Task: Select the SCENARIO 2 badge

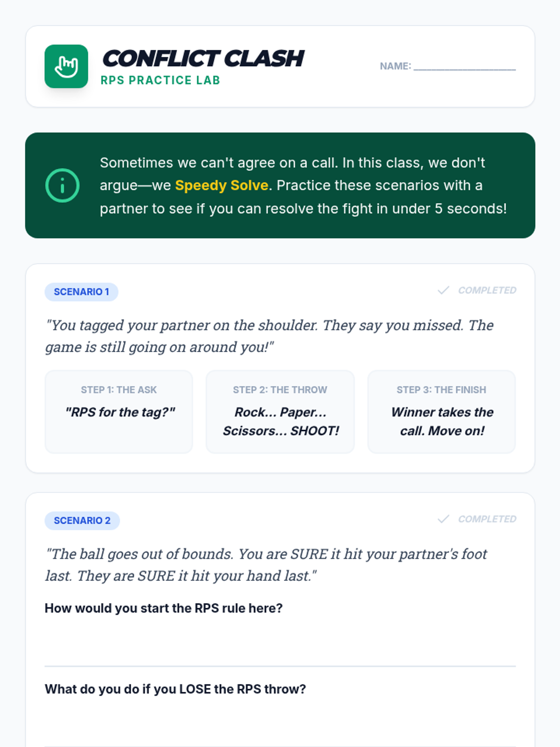Action: click(82, 521)
